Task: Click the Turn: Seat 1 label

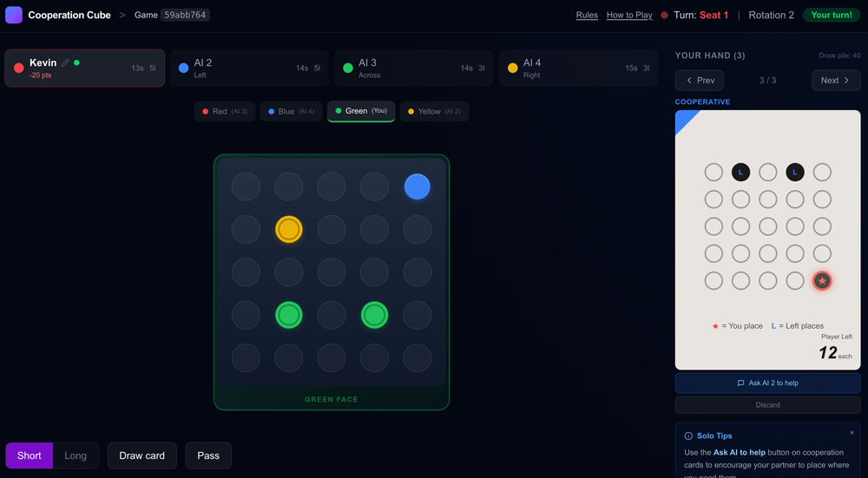Action: click(x=700, y=15)
